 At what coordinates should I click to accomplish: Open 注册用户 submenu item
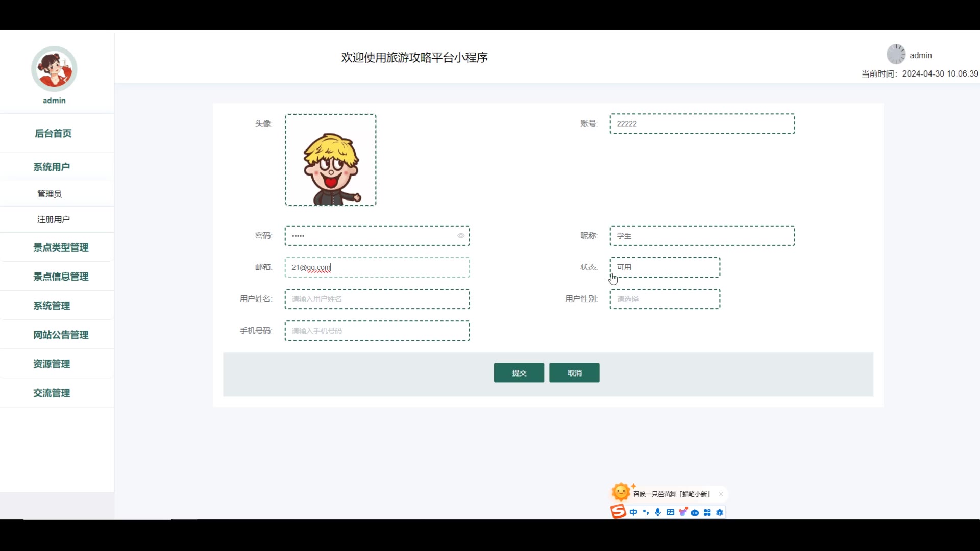coord(54,219)
